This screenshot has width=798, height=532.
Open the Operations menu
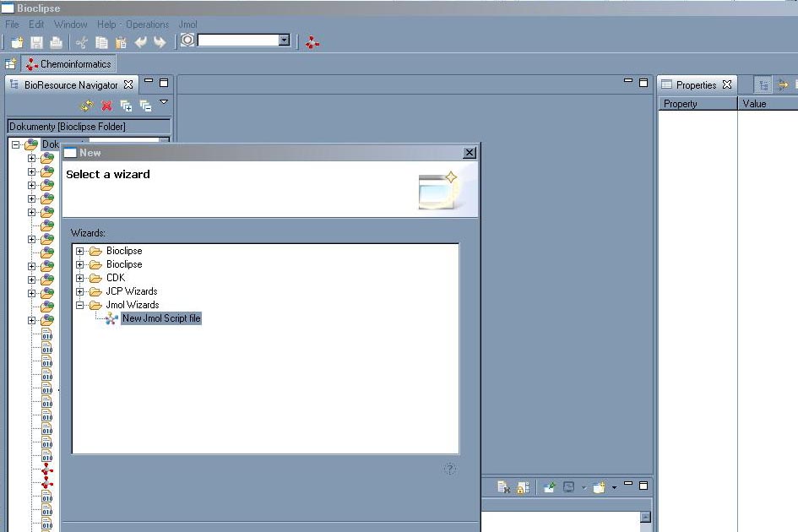point(147,24)
